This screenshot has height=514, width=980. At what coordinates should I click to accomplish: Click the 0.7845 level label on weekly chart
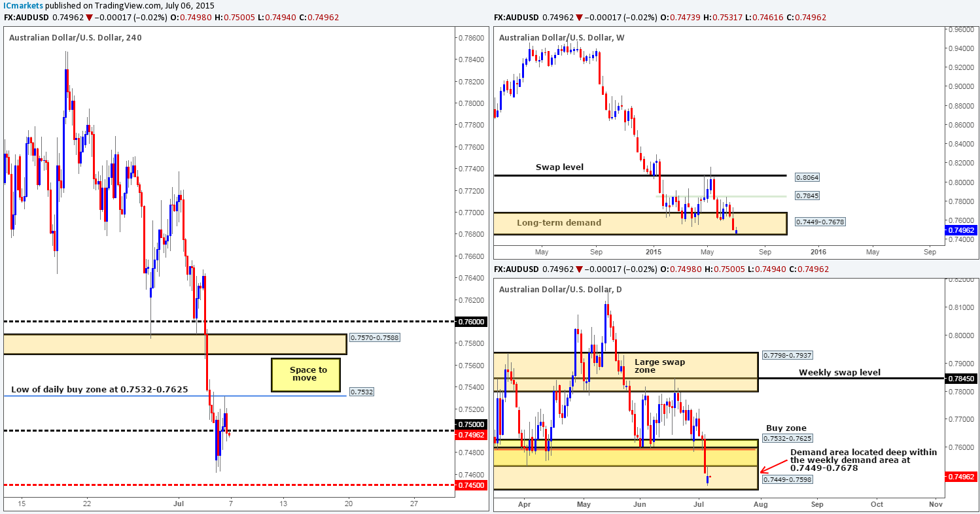click(x=807, y=196)
